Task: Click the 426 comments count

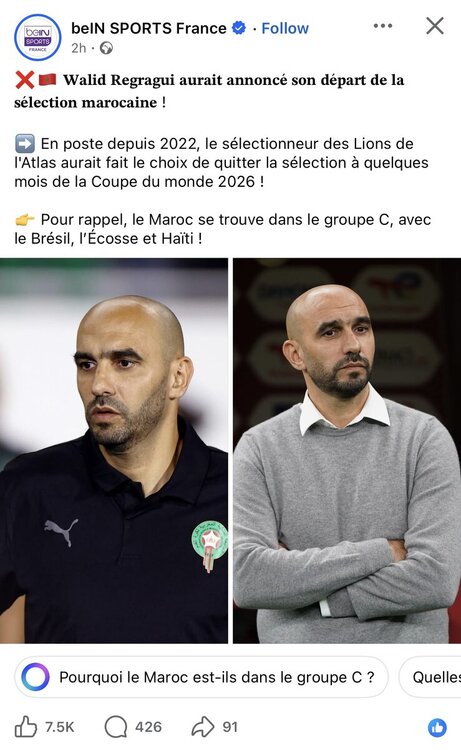Action: [148, 727]
